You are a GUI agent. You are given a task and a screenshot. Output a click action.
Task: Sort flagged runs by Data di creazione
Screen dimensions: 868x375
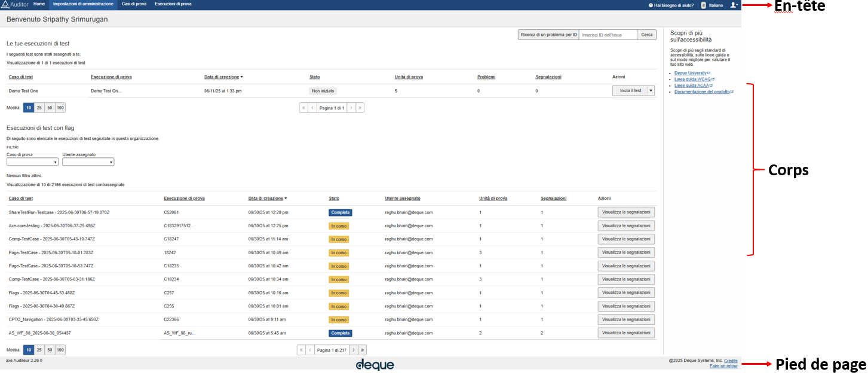point(266,198)
